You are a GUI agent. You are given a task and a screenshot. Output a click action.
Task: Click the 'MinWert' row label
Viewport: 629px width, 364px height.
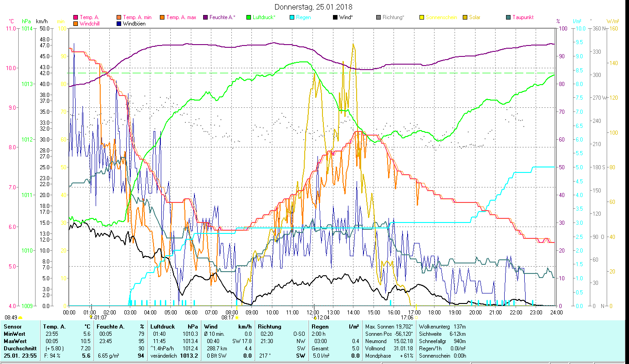tap(14, 334)
